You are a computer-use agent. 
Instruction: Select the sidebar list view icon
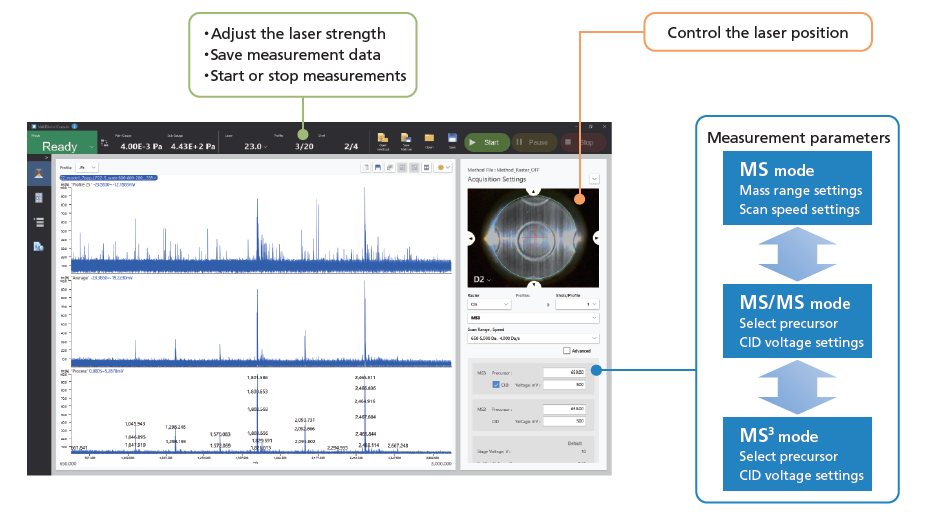[39, 222]
